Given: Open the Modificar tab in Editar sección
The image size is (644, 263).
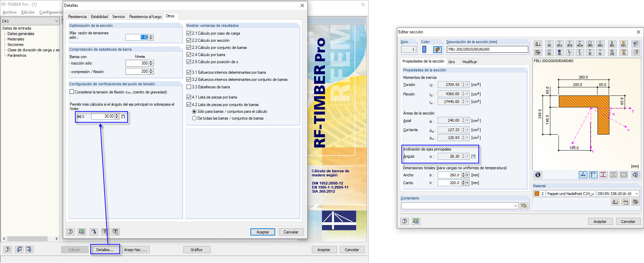Looking at the screenshot, I should 470,62.
